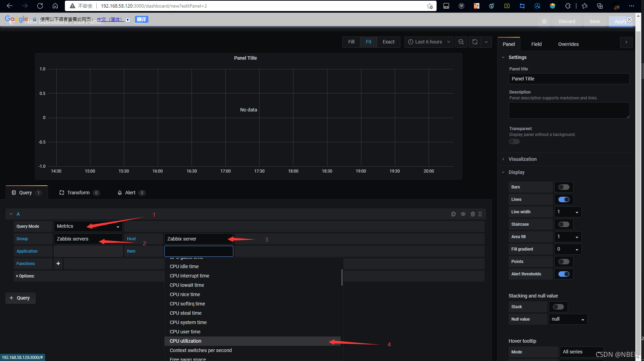Open browser collections icon
The width and height of the screenshot is (644, 361).
click(600, 6)
